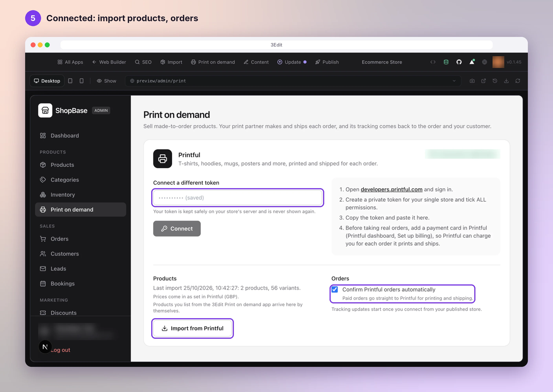Open Dashboard in the sidebar
The image size is (553, 392).
coord(81,136)
